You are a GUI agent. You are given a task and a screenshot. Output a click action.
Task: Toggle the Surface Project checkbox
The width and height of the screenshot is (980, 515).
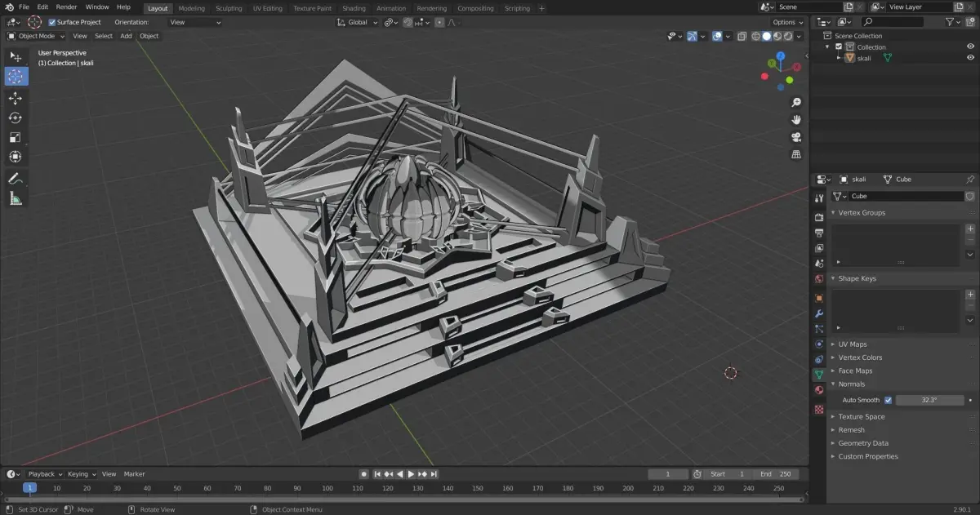tap(52, 22)
